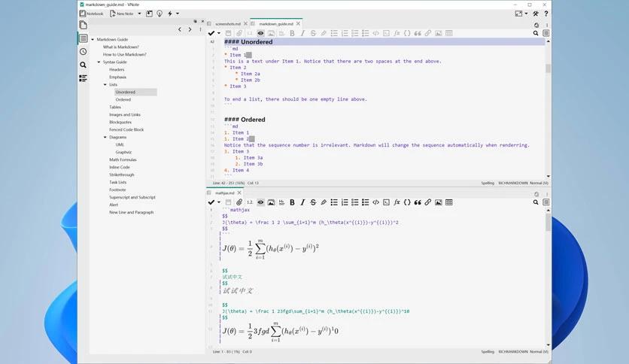Open the dropdown beside the upper editor checkmark
Image resolution: width=629 pixels, height=364 pixels.
coord(219,33)
